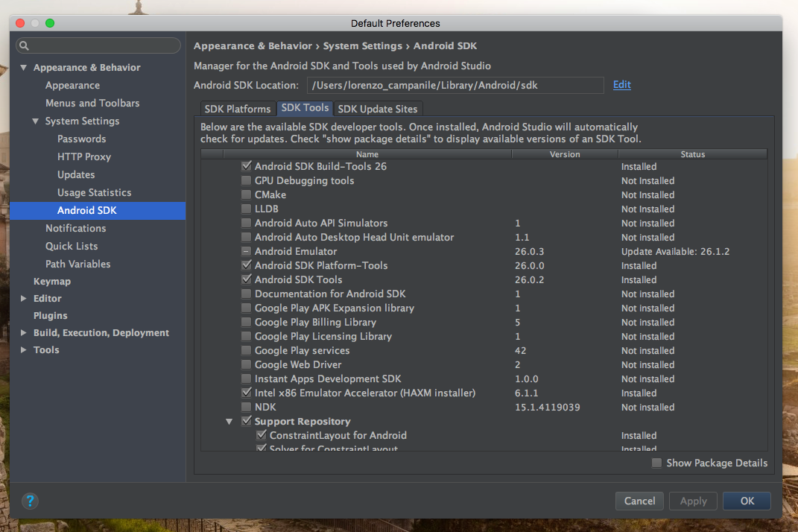798x532 pixels.
Task: Open the Plugins settings page
Action: 51,316
